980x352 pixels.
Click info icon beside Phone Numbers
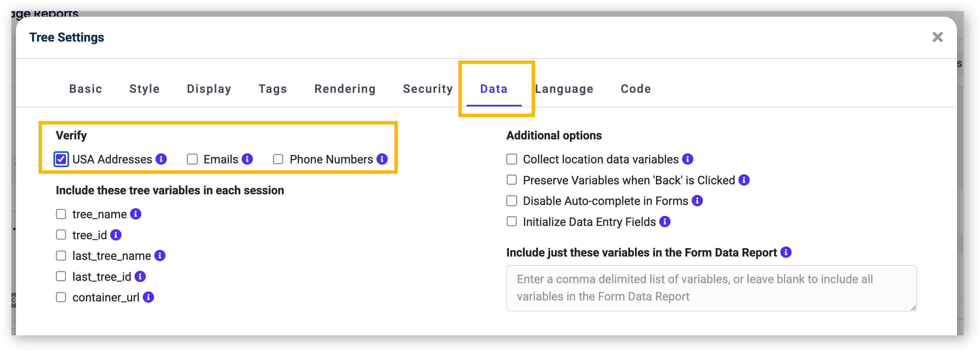click(382, 159)
